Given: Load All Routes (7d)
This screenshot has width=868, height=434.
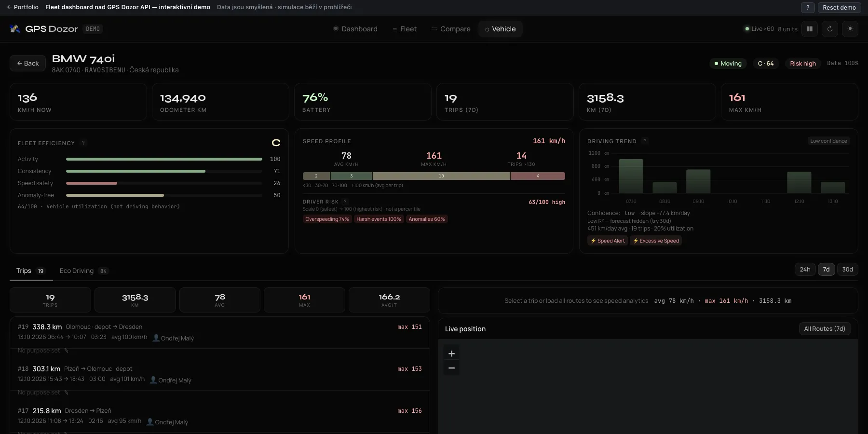Looking at the screenshot, I should pyautogui.click(x=825, y=328).
